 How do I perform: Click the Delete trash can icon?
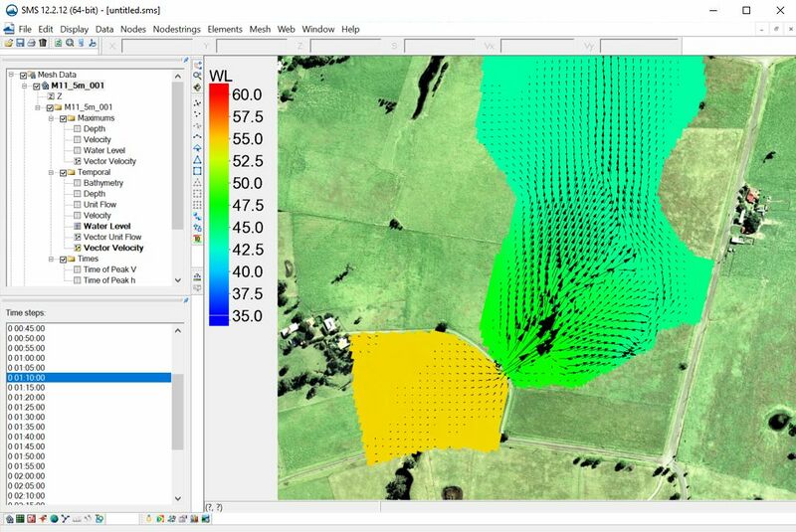pos(43,43)
